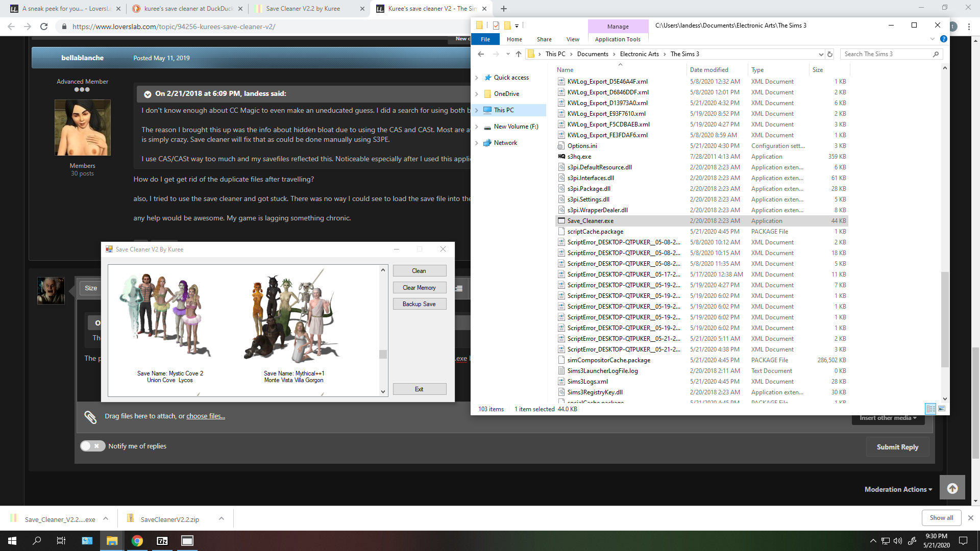
Task: Open the Home tab in Explorer ribbon
Action: (x=514, y=39)
